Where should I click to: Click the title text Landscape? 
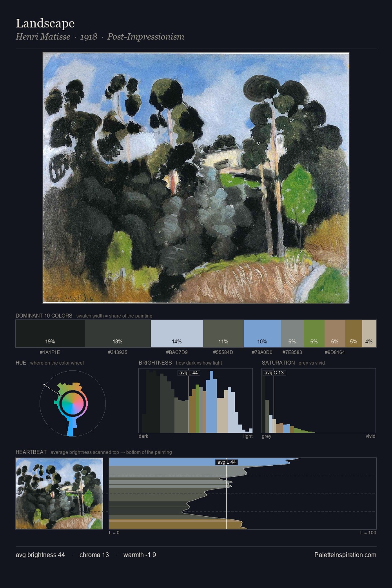(x=45, y=23)
